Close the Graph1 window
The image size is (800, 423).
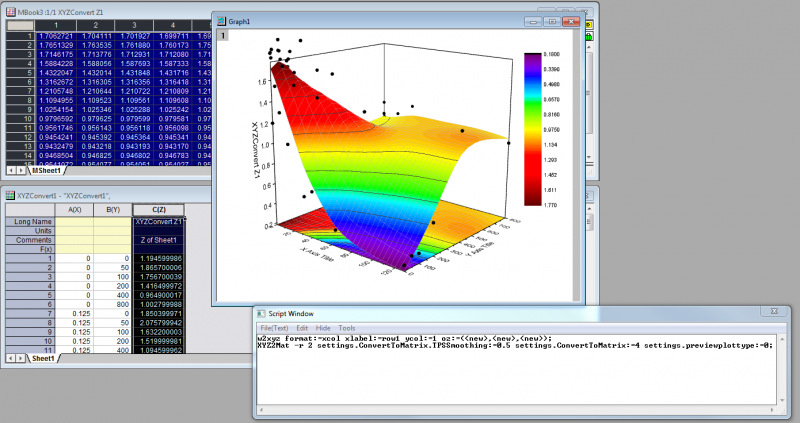(x=571, y=21)
